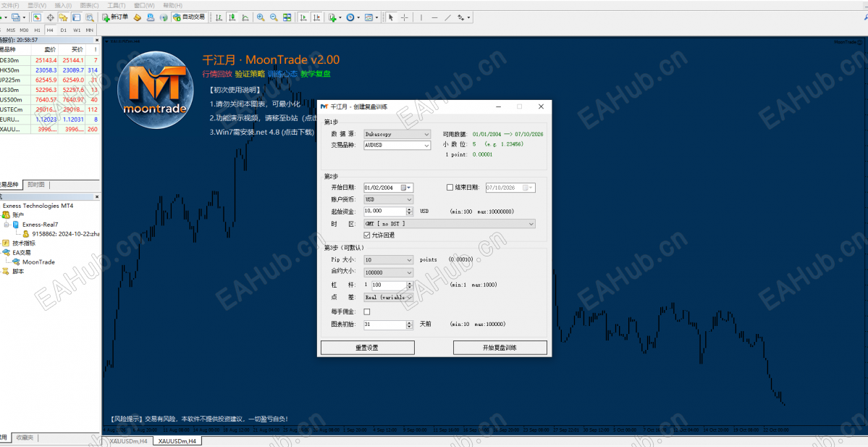Select MoonTrade in the Navigator tree
This screenshot has width=868, height=447.
pyautogui.click(x=39, y=262)
